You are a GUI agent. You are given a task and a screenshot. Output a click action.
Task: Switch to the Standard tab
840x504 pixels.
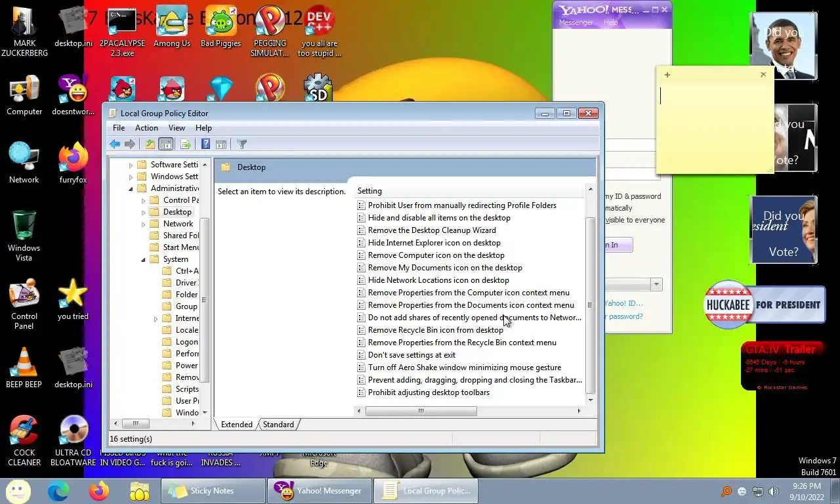[278, 425]
